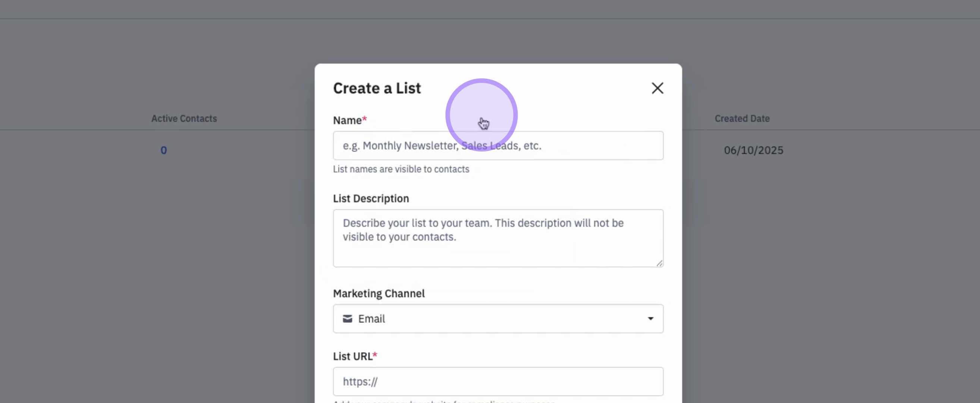Click the https:// placeholder text
Viewport: 980px width, 403px height.
(360, 381)
